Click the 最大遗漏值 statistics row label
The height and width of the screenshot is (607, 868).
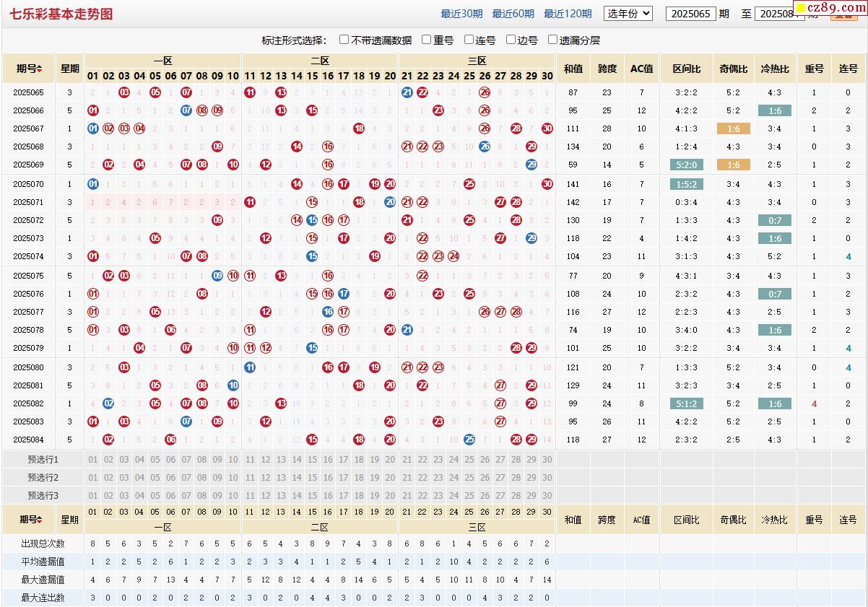[x=43, y=580]
